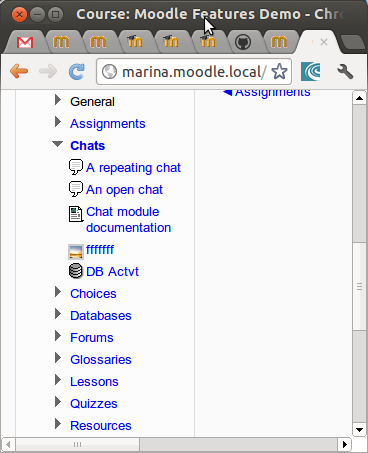
Task: Open the Glossaries link
Action: coord(101,360)
